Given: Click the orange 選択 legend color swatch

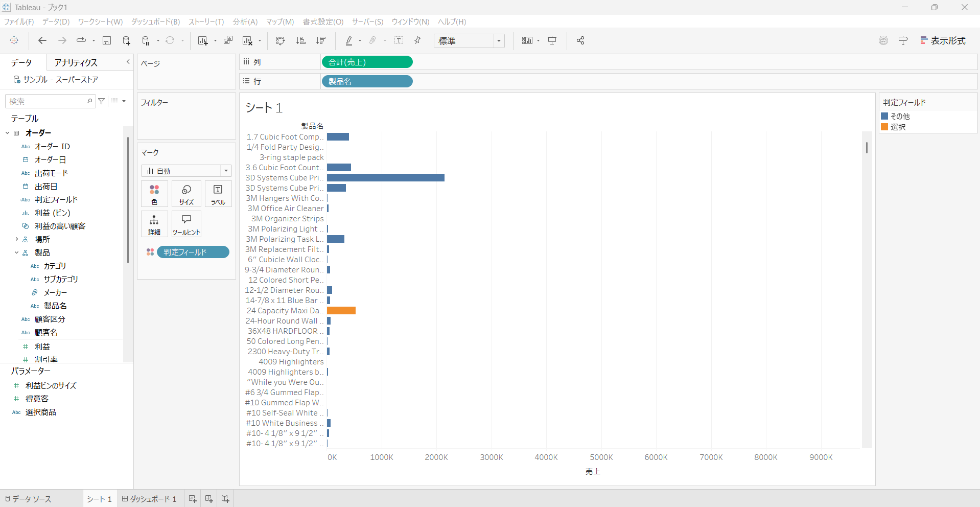Looking at the screenshot, I should tap(884, 127).
